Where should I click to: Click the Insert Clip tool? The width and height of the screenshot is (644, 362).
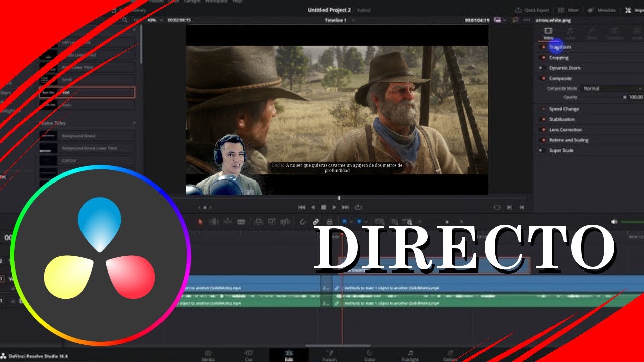[258, 222]
